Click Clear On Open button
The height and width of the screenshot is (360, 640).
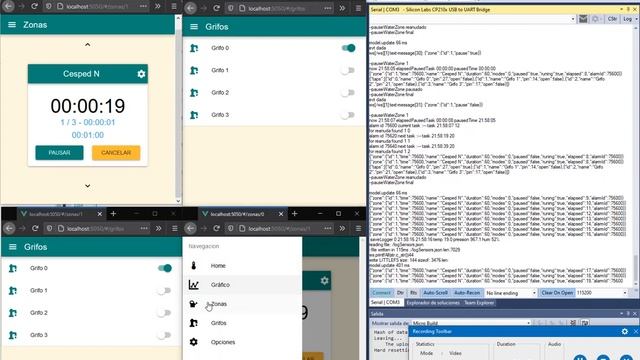click(x=557, y=293)
